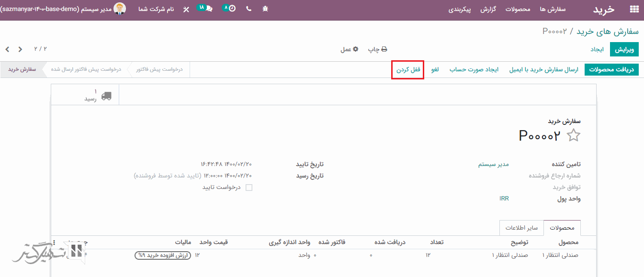Screen dimensions: 644x277
Task: Click the tools wrench icon in navbar
Action: 186,9
